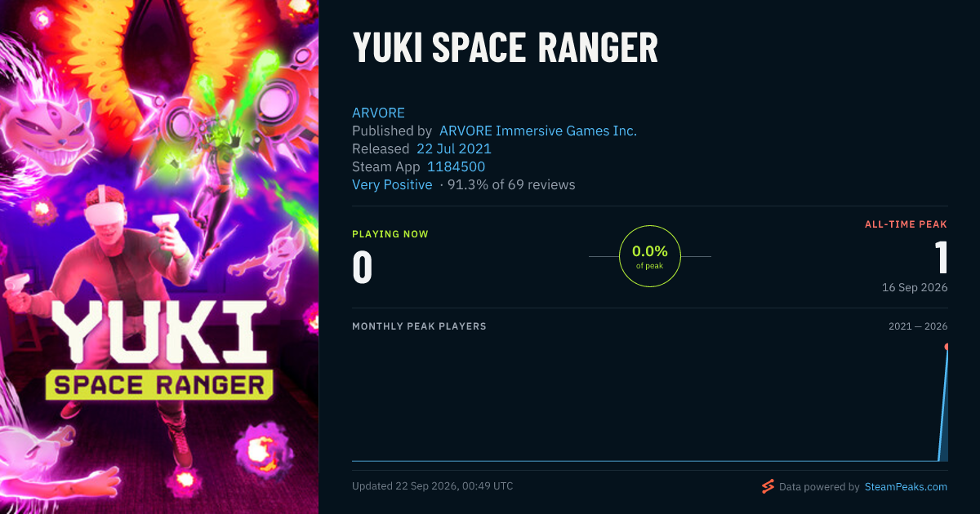Viewport: 980px width, 514px height.
Task: Click the Monthly Peak Players label
Action: 419,326
